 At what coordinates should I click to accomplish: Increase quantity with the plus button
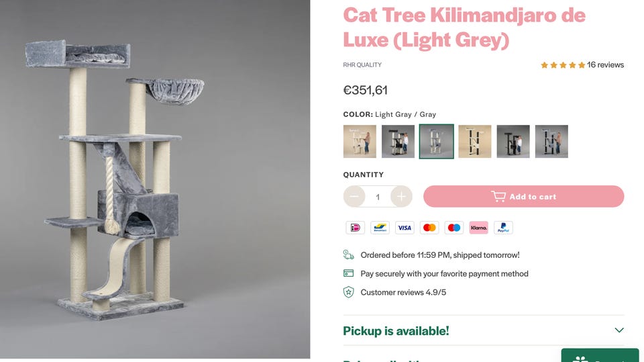(x=401, y=197)
